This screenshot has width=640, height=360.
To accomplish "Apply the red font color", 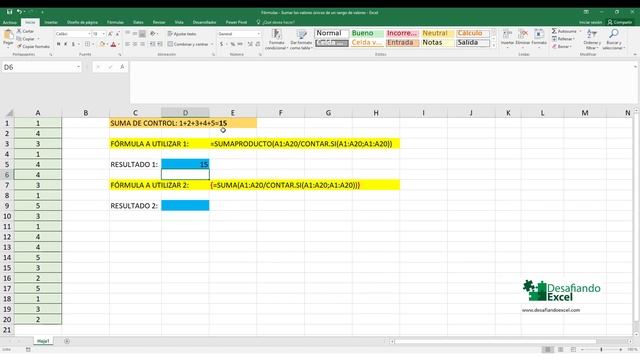I will [x=113, y=44].
